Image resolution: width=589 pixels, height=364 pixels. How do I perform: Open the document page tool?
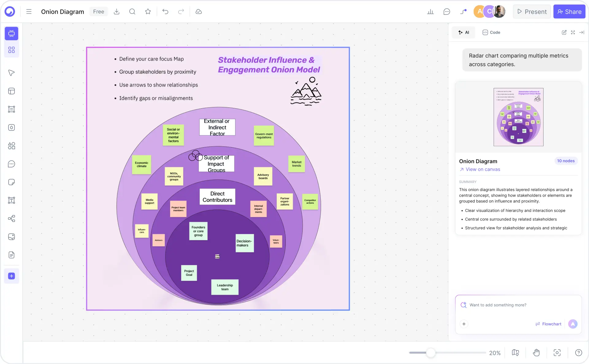tap(11, 255)
